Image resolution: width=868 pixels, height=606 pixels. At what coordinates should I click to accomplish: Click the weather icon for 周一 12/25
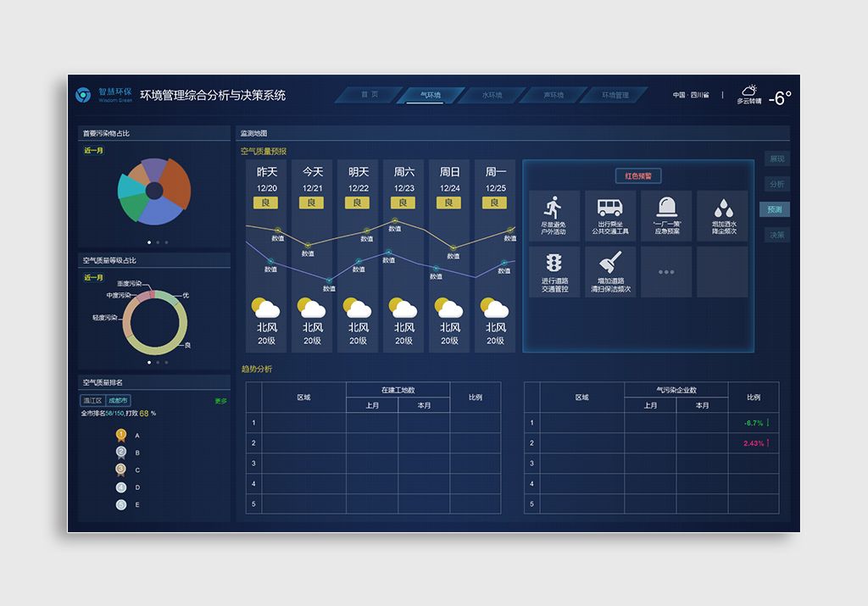[x=495, y=308]
